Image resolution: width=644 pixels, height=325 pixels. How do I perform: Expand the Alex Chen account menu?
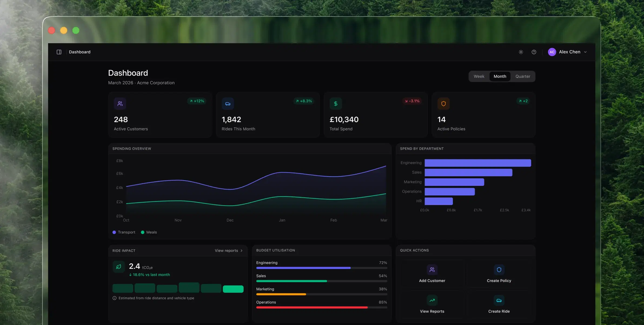pyautogui.click(x=568, y=52)
